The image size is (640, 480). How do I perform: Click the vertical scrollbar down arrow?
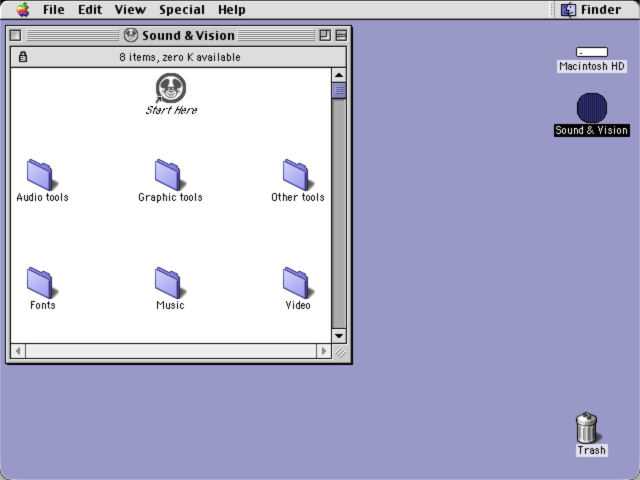339,336
